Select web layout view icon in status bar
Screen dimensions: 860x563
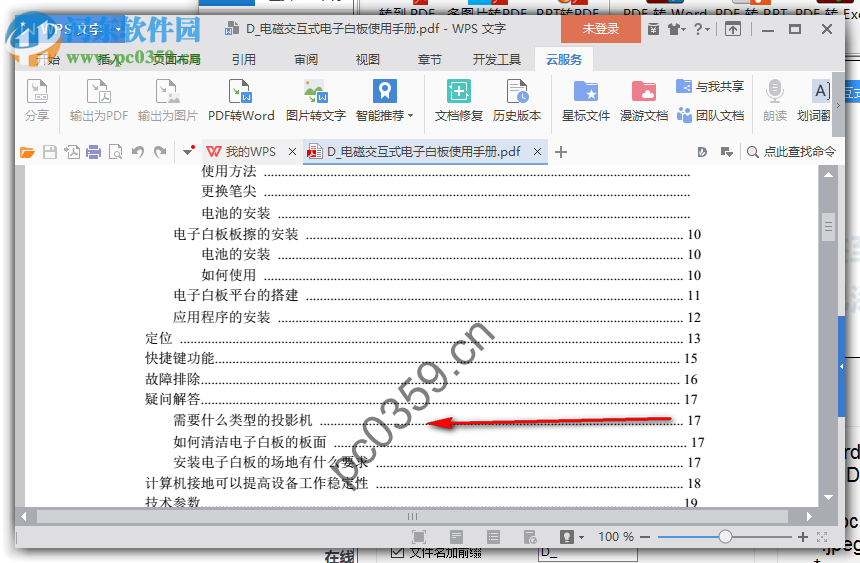click(x=530, y=537)
